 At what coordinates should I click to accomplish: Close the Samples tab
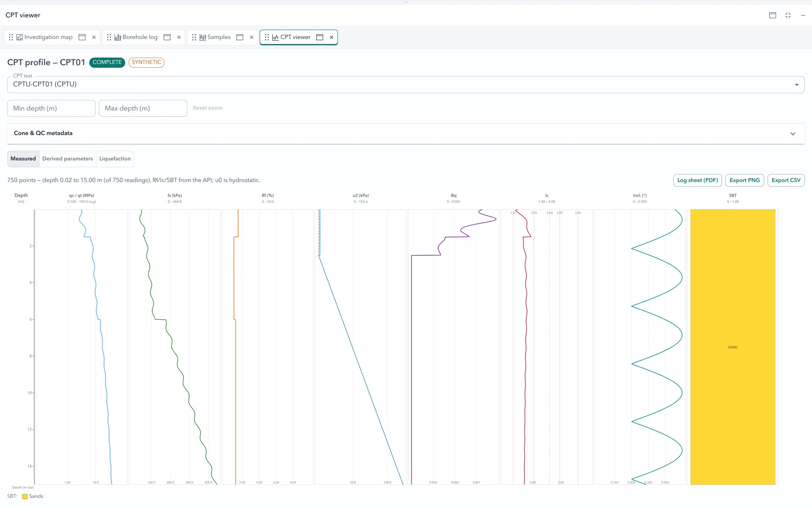[252, 37]
